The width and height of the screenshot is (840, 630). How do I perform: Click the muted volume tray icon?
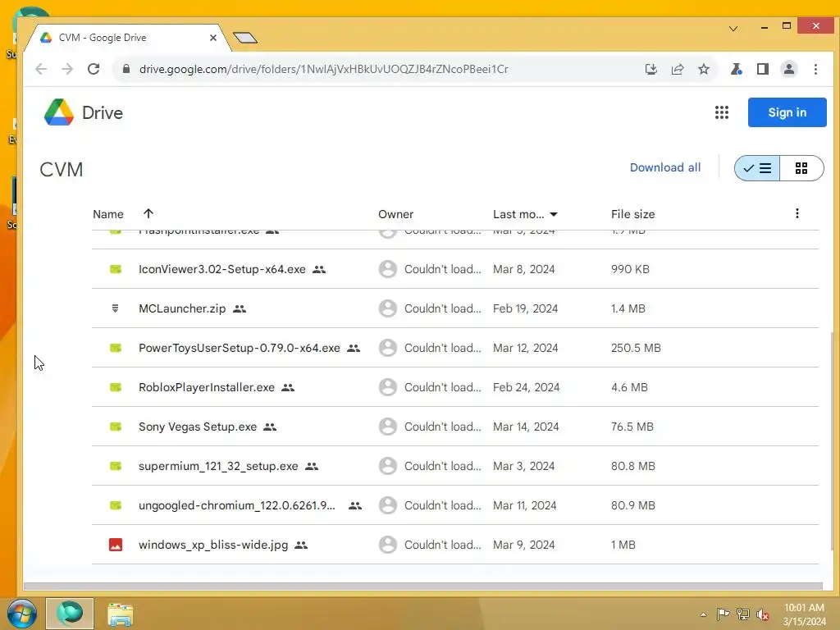[763, 614]
